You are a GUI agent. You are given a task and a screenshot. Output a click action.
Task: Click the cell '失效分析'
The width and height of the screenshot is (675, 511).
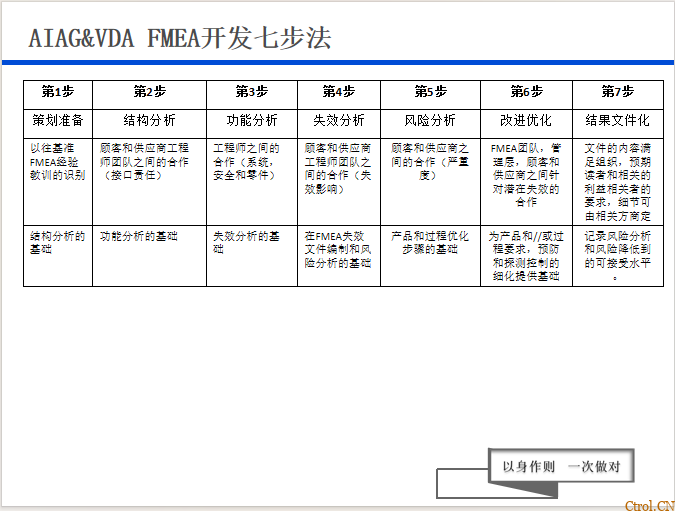[339, 124]
